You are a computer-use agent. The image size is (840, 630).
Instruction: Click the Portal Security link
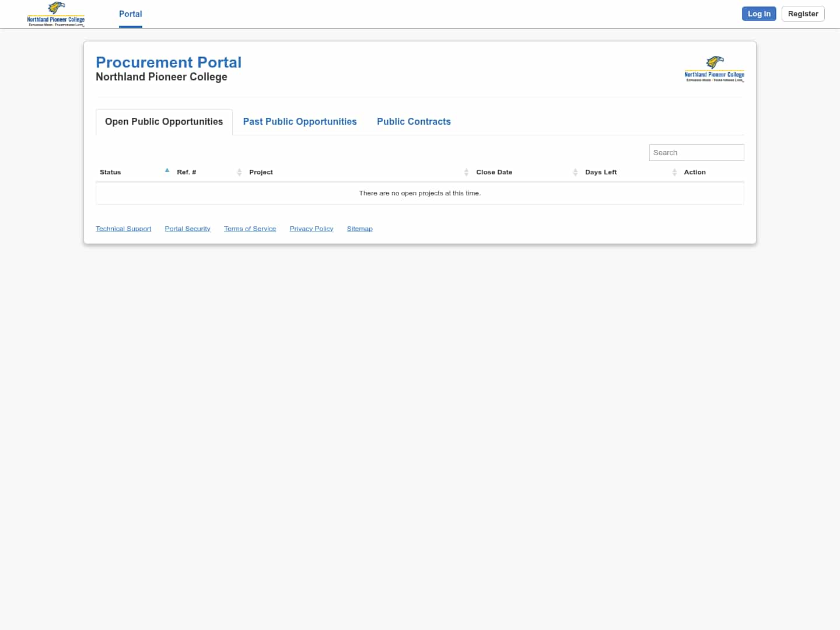(x=187, y=229)
